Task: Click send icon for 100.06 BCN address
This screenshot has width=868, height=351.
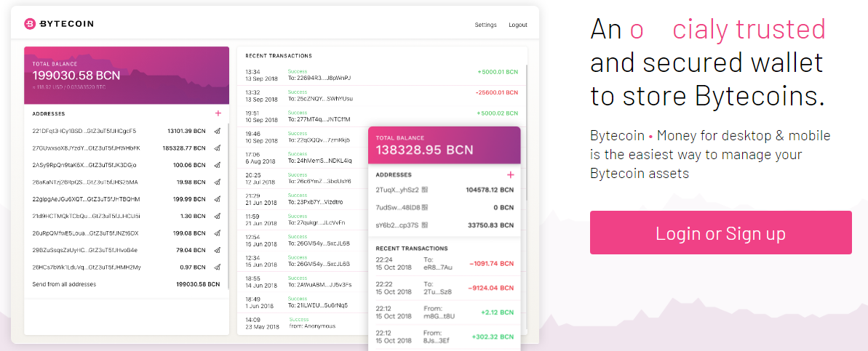Action: 218,165
